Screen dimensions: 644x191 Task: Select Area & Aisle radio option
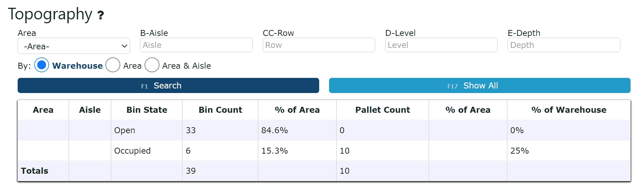pos(152,66)
